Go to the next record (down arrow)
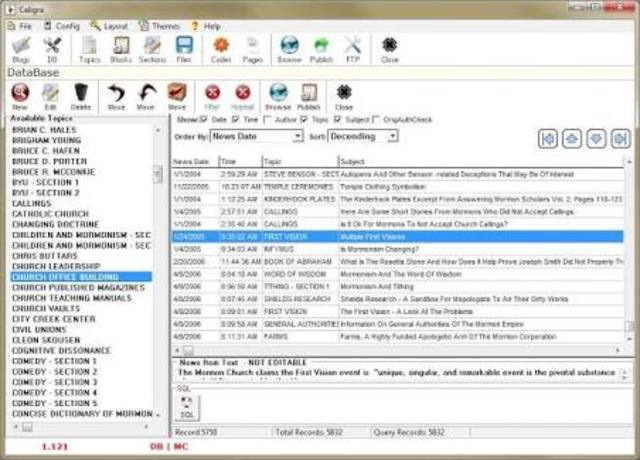The image size is (640, 460). 596,139
